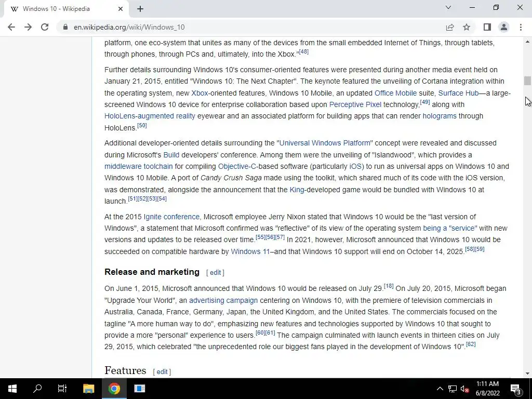532x399 pixels.
Task: Open the iOS link
Action: [x=355, y=166]
